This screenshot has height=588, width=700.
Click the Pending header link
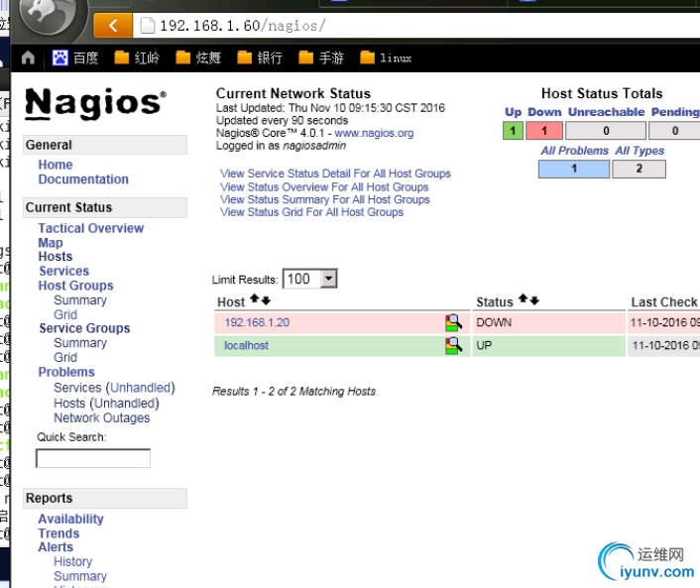[x=675, y=112]
